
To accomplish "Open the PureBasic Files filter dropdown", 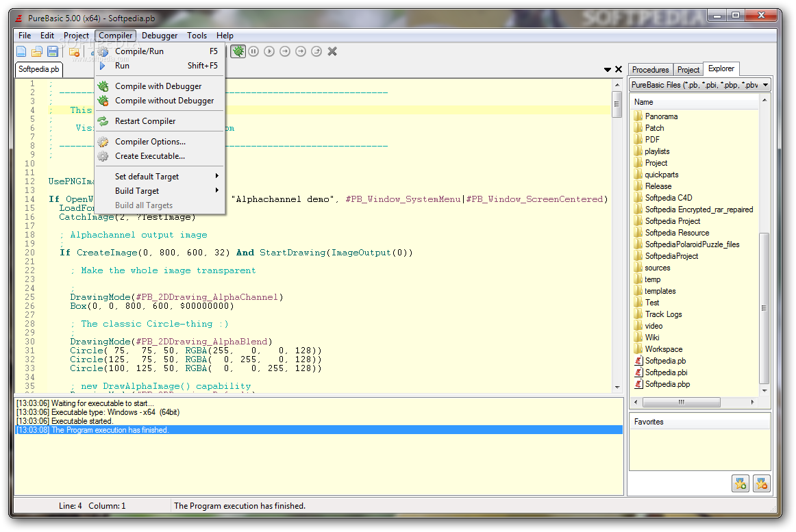I will (x=700, y=85).
